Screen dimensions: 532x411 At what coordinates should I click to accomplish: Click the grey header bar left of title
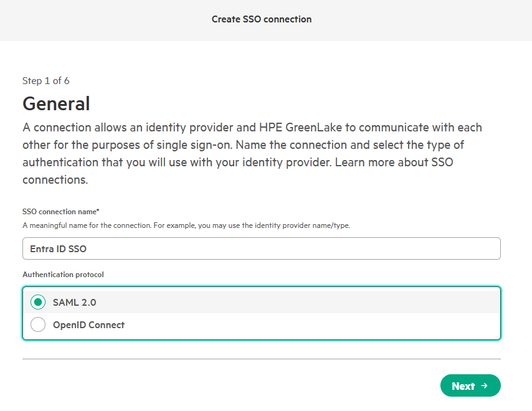[x=93, y=19]
